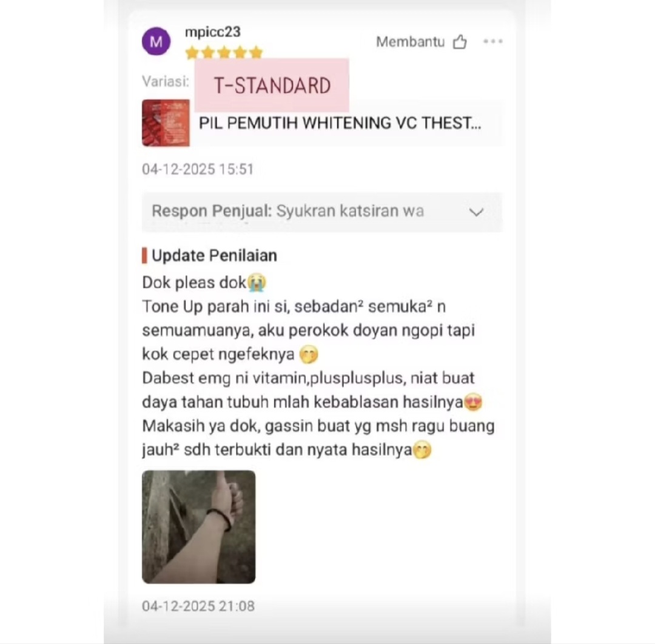The width and height of the screenshot is (655, 644).
Task: Open product title 'PIL PEMUTIH WHITENING VC'
Action: coord(340,123)
